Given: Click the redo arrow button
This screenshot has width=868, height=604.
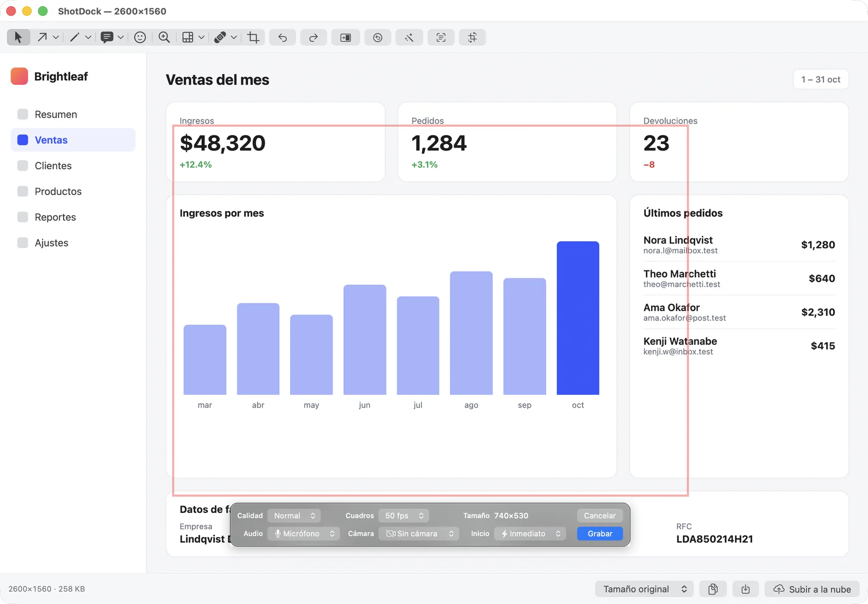Looking at the screenshot, I should (x=313, y=37).
